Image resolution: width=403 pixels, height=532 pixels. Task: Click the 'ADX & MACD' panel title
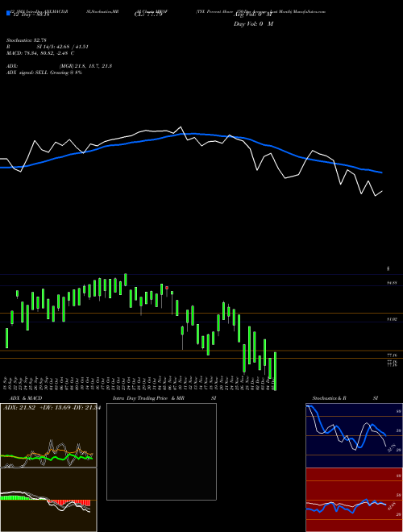[x=26, y=398]
